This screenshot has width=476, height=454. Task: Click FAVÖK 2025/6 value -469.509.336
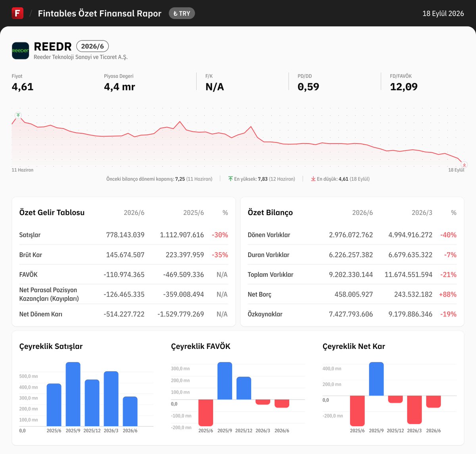click(183, 274)
